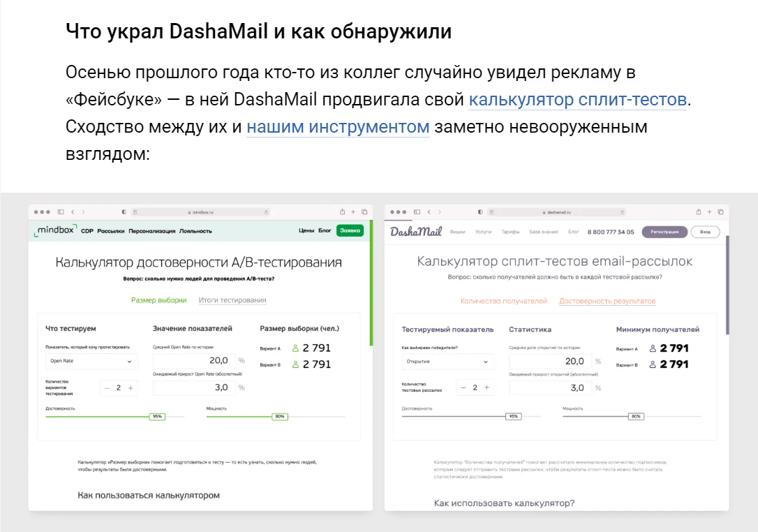This screenshot has height=532, width=758.
Task: Click the Вход button on DashaMail
Action: tap(706, 232)
